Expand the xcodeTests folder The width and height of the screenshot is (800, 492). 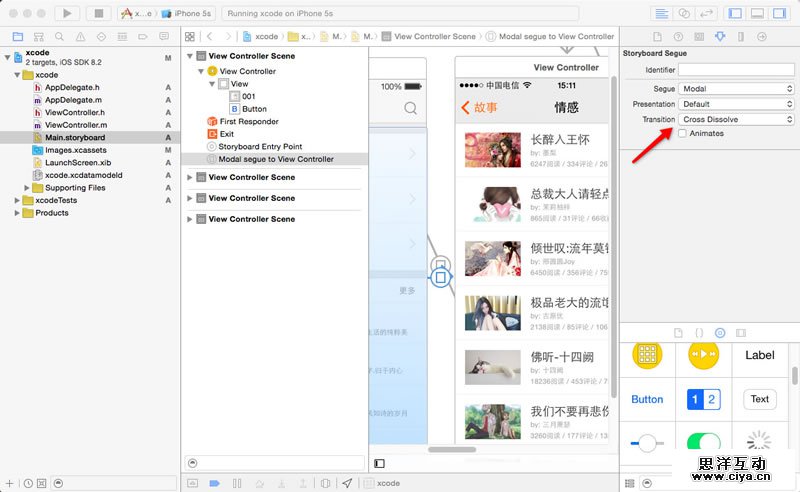coord(18,200)
